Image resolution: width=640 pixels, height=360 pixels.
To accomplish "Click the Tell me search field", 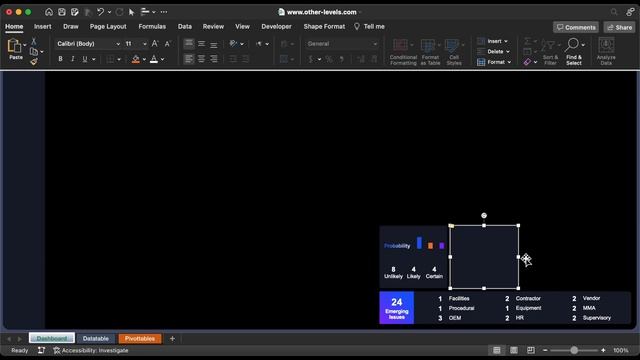I will click(x=369, y=27).
